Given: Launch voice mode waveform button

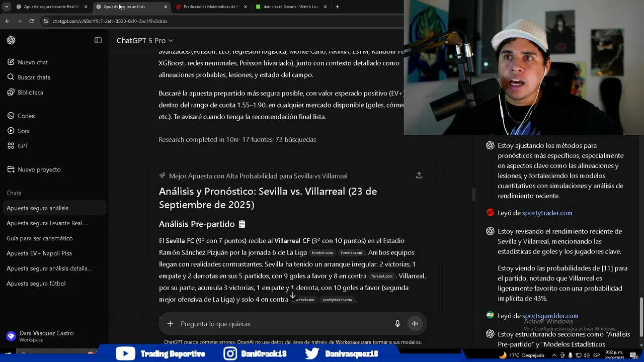Looking at the screenshot, I should point(415,324).
